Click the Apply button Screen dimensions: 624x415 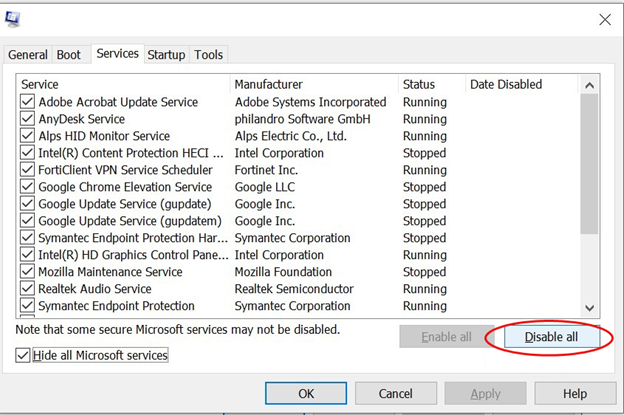pos(486,394)
